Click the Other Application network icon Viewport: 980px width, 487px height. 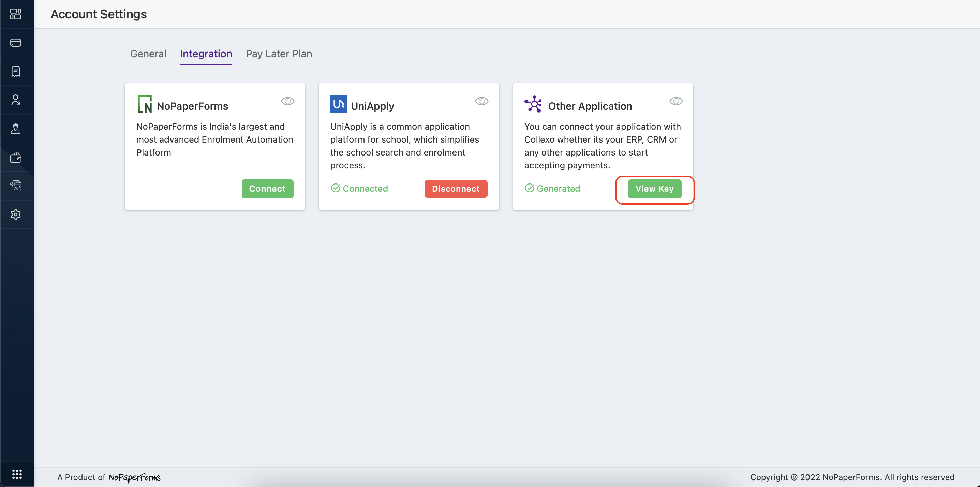click(x=533, y=104)
